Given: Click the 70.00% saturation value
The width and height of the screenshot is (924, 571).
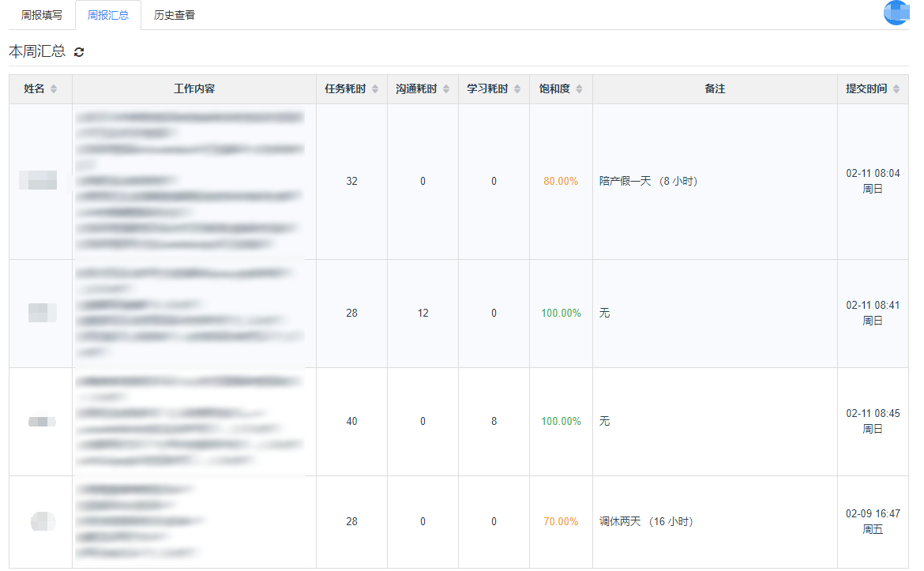Looking at the screenshot, I should 560,522.
